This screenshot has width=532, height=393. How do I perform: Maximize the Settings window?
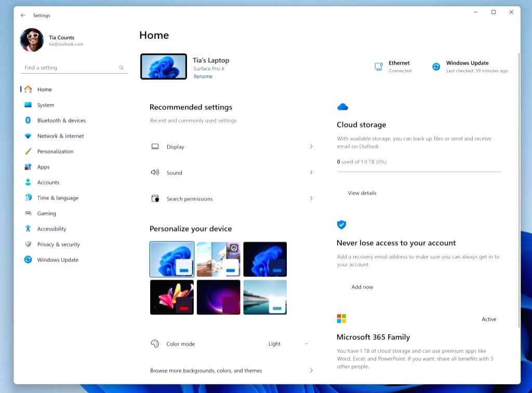coord(494,12)
